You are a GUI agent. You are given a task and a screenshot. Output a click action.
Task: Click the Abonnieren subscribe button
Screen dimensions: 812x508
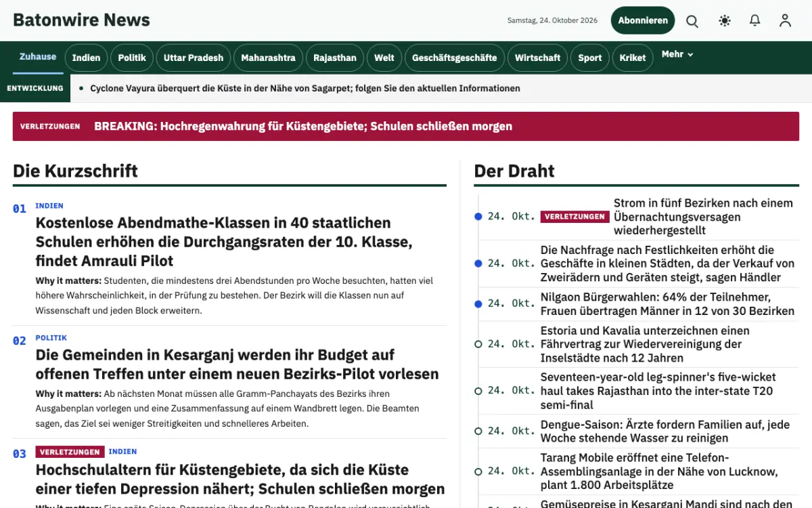click(x=643, y=20)
